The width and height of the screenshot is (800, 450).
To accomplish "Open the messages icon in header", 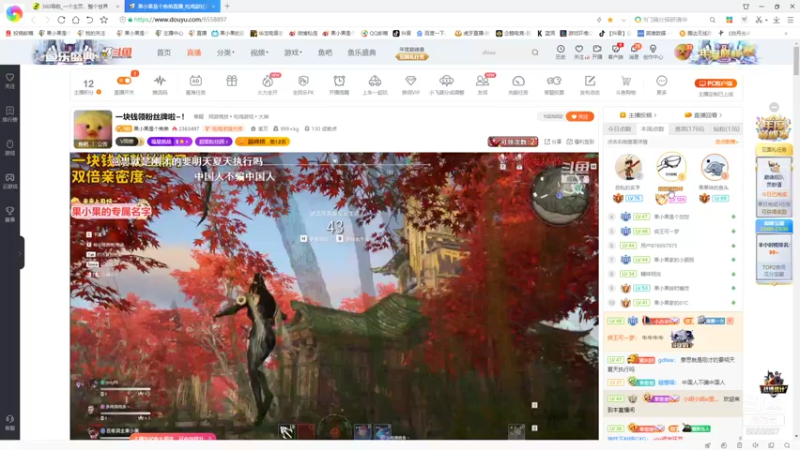I will [x=634, y=51].
